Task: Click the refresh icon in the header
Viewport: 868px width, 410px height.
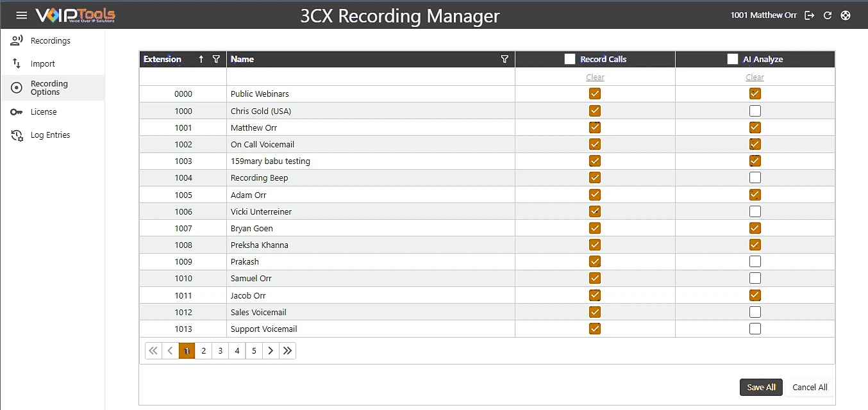Action: pos(828,15)
